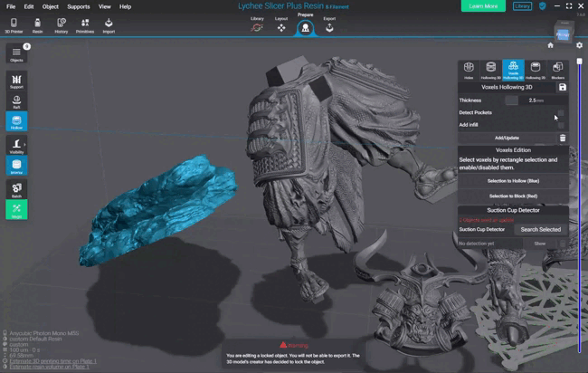The image size is (588, 373).
Task: Click Estimate resin volume link
Action: (50, 367)
